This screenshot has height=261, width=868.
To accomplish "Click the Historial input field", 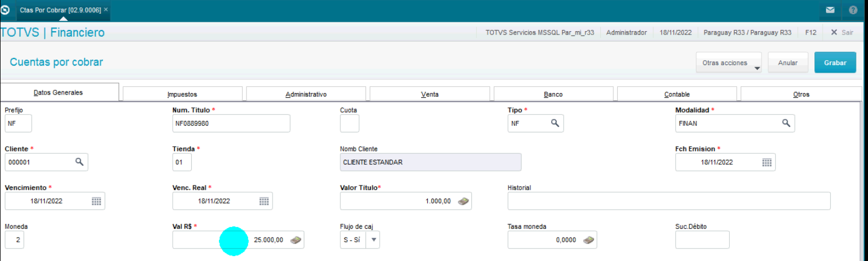I will coord(669,201).
